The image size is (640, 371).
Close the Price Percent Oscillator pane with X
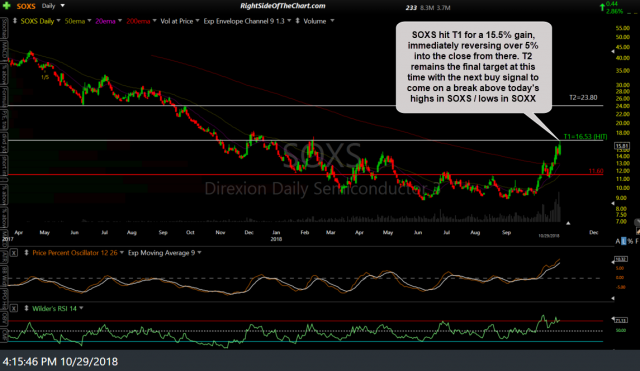point(14,253)
